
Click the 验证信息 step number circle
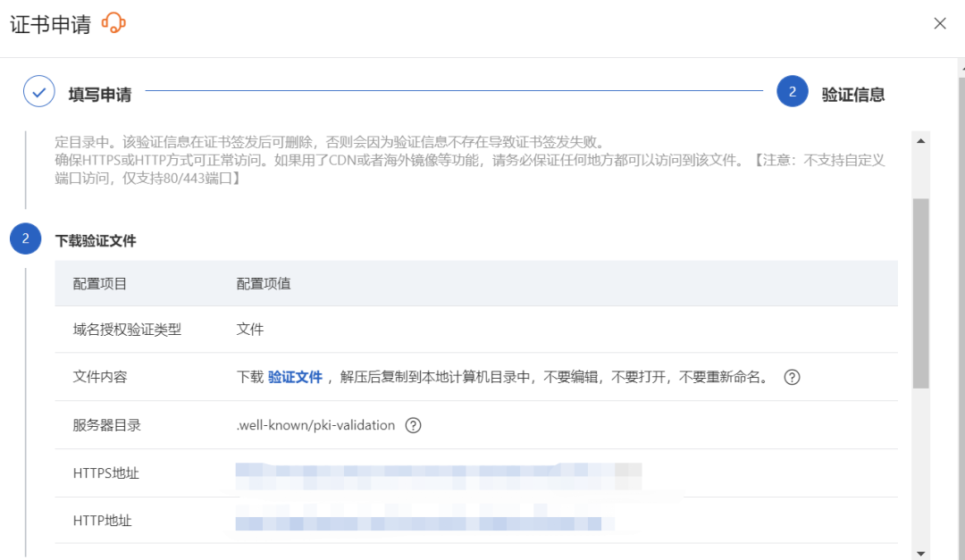(x=792, y=92)
